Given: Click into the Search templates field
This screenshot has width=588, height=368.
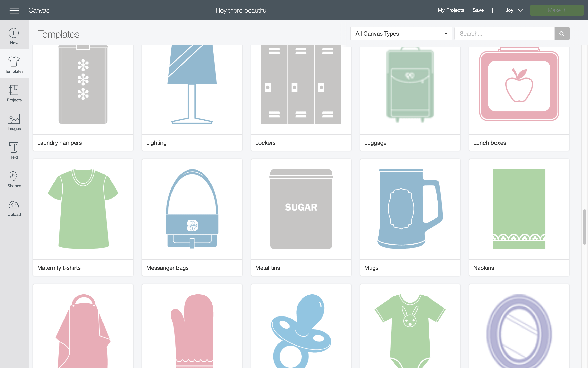Looking at the screenshot, I should [504, 34].
